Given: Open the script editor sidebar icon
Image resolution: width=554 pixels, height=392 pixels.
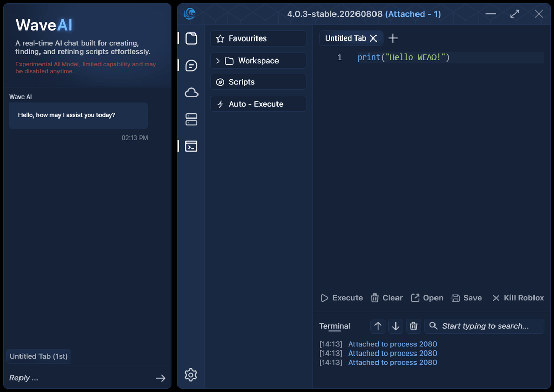Looking at the screenshot, I should point(191,38).
